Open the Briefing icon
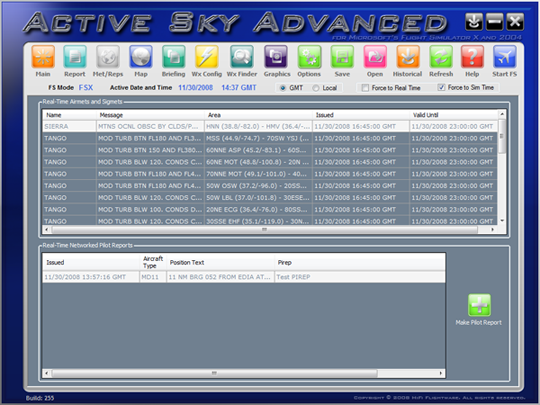 pyautogui.click(x=174, y=56)
